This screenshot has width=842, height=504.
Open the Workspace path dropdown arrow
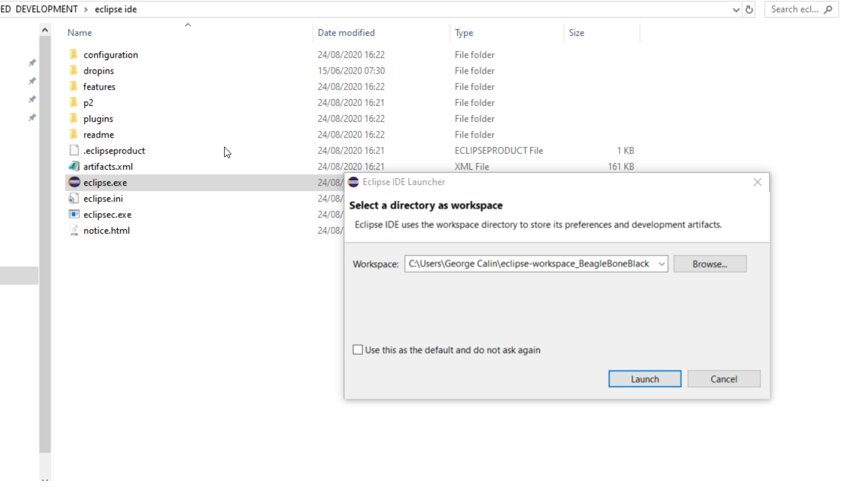pyautogui.click(x=662, y=264)
